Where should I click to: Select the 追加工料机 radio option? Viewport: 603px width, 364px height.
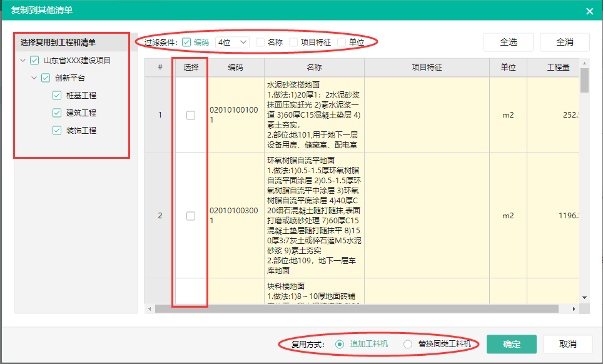click(x=340, y=345)
